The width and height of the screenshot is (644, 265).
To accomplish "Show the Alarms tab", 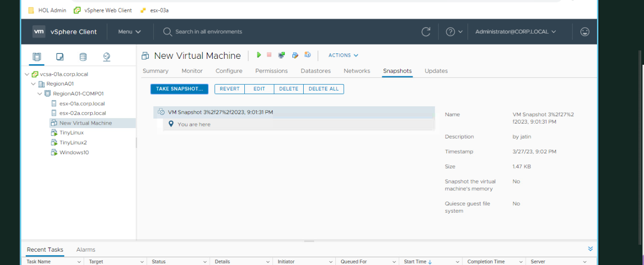I will 86,250.
